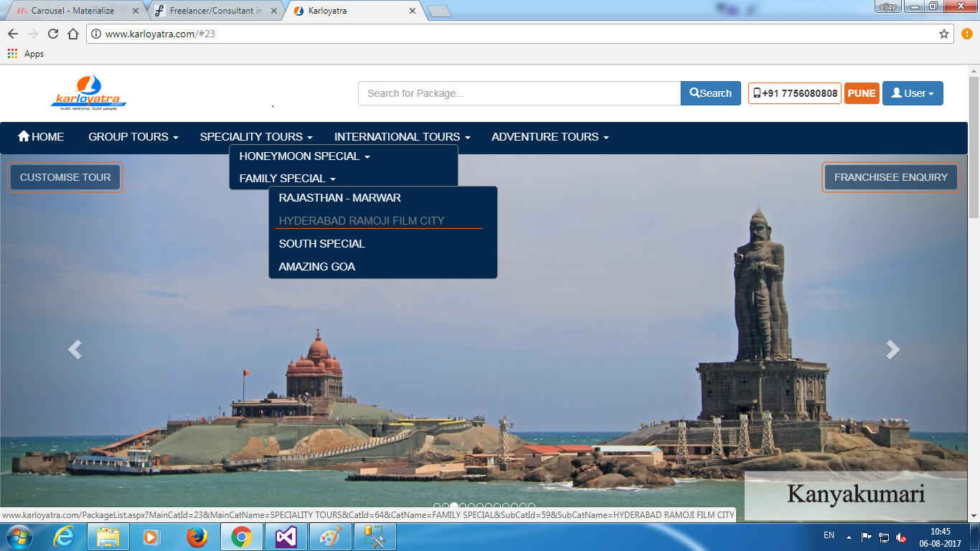Click the Search for Package field
The height and width of the screenshot is (551, 980).
pos(519,93)
